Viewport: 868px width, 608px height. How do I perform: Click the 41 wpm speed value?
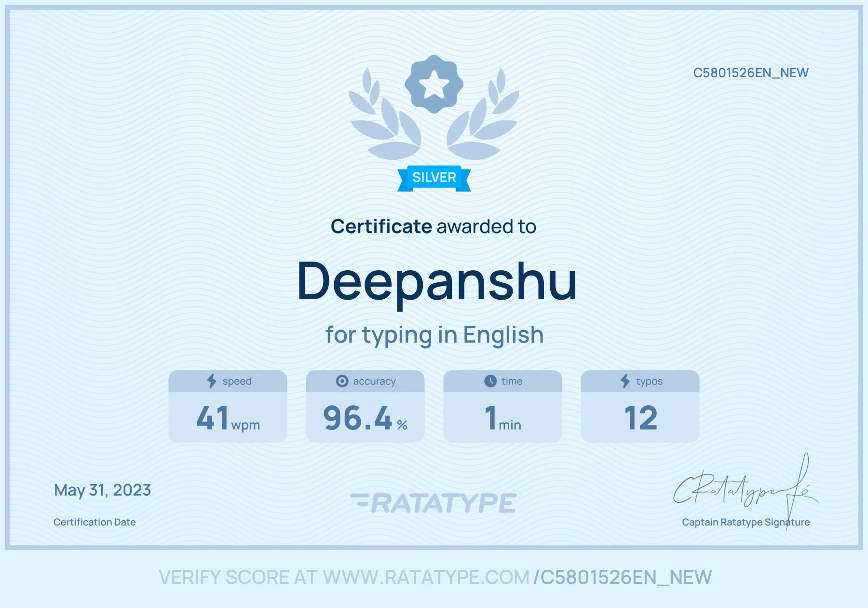pos(228,418)
